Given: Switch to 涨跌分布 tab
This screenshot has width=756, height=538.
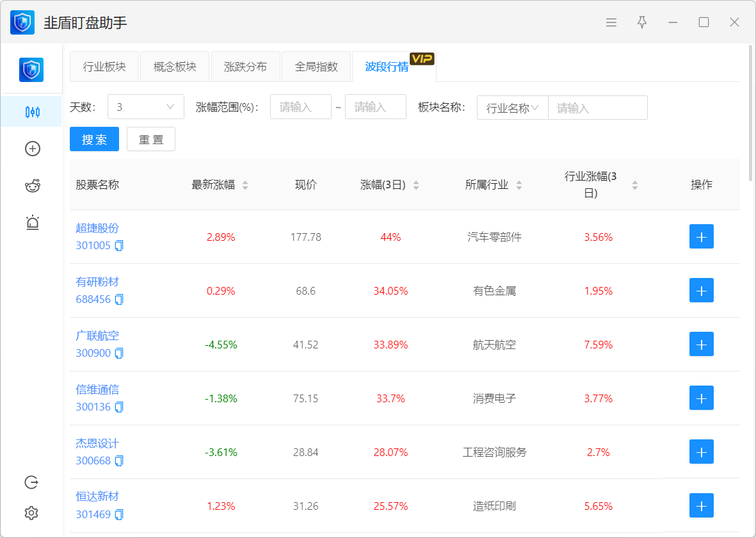Looking at the screenshot, I should coord(245,67).
